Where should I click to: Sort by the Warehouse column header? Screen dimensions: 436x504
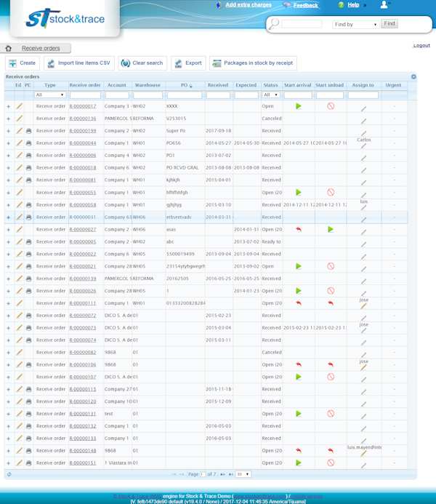tap(148, 85)
